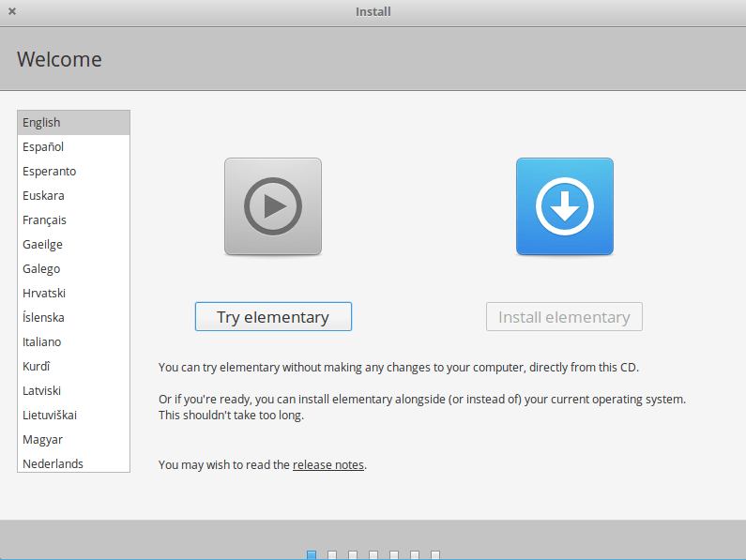The image size is (746, 560).
Task: Select Español in the language list
Action: coord(74,146)
